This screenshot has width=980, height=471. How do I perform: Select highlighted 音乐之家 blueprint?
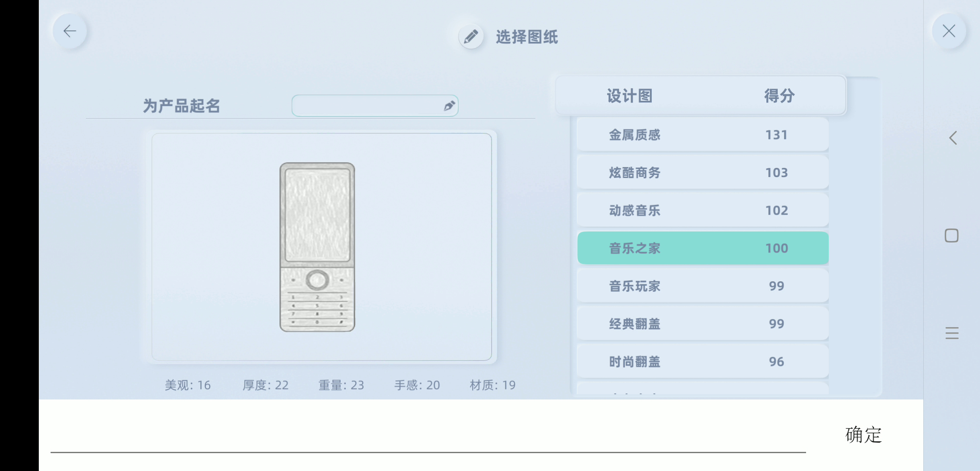click(x=703, y=248)
